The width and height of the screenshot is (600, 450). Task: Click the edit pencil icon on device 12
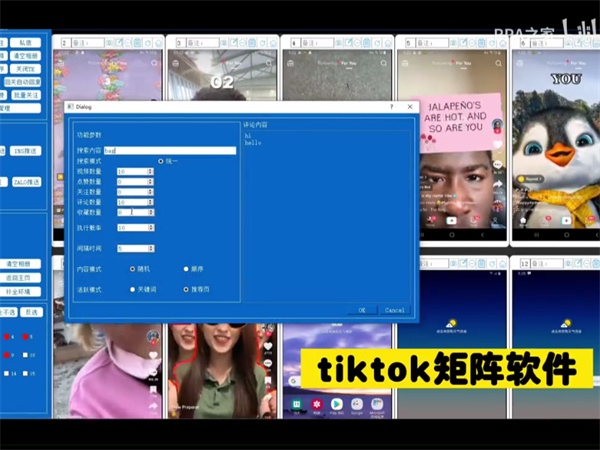(x=577, y=263)
